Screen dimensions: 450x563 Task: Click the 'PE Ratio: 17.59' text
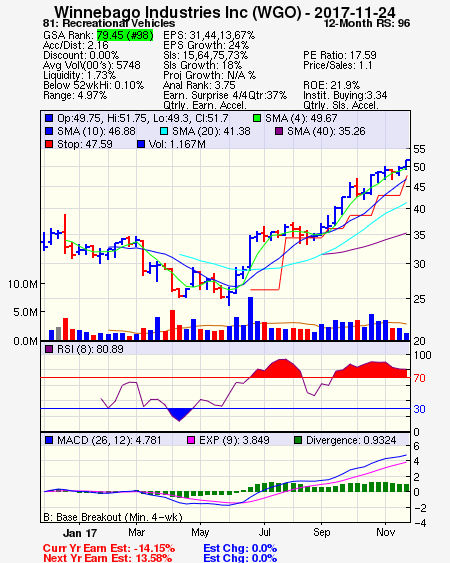pyautogui.click(x=340, y=55)
